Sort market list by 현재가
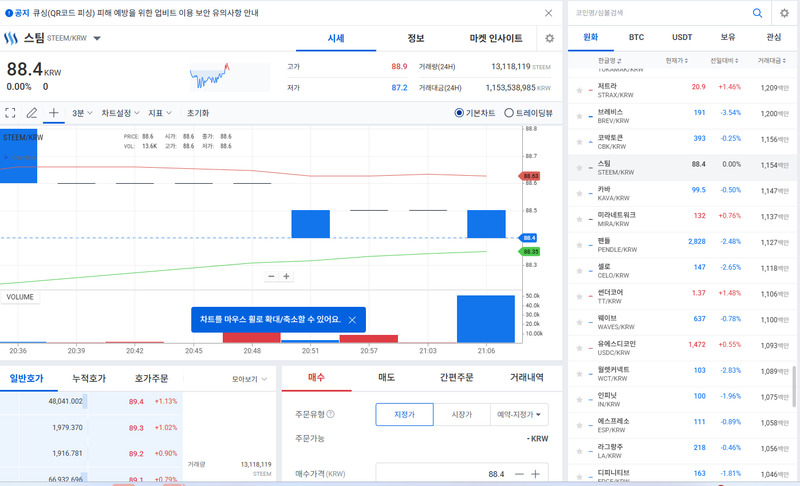Viewport: 800px width, 486px height. point(677,61)
